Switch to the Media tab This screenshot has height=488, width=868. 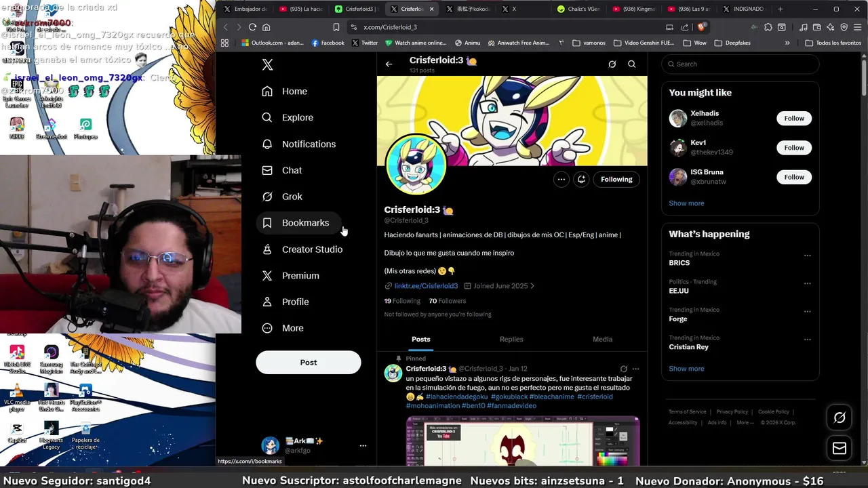point(602,339)
